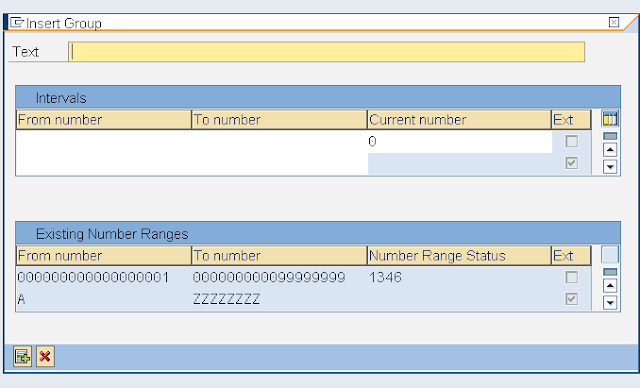This screenshot has width=640, height=388.
Task: Click Insert Group title bar menu icon
Action: pos(16,22)
